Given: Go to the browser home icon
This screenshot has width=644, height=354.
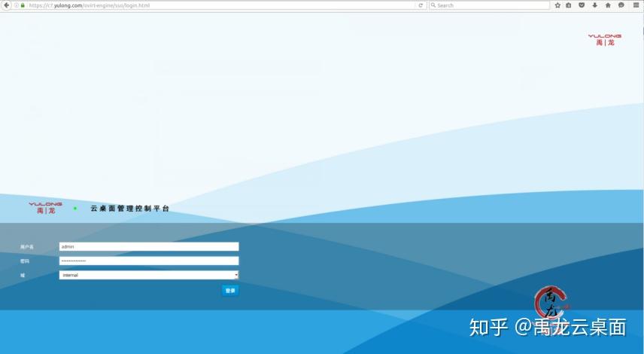Looking at the screenshot, I should [608, 5].
